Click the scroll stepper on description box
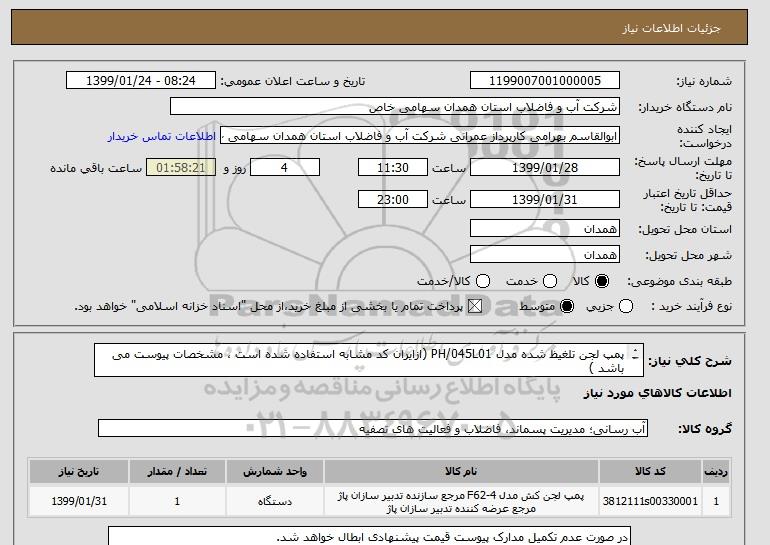This screenshot has height=545, width=770. pyautogui.click(x=635, y=354)
